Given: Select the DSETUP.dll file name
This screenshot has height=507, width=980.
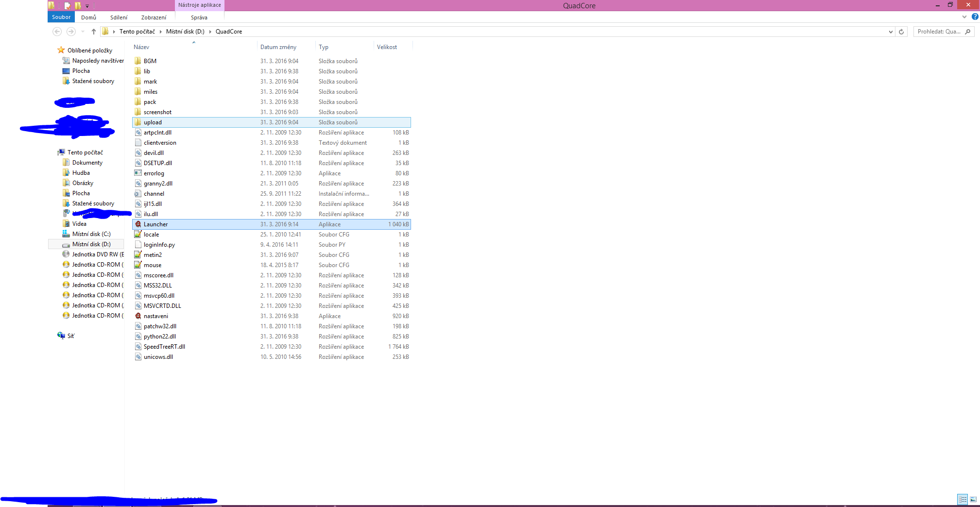Looking at the screenshot, I should pos(158,163).
